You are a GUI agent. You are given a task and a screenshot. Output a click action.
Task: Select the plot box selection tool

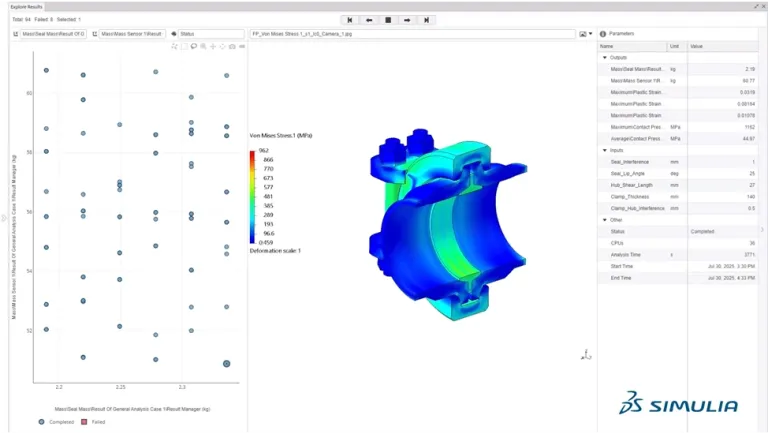184,47
